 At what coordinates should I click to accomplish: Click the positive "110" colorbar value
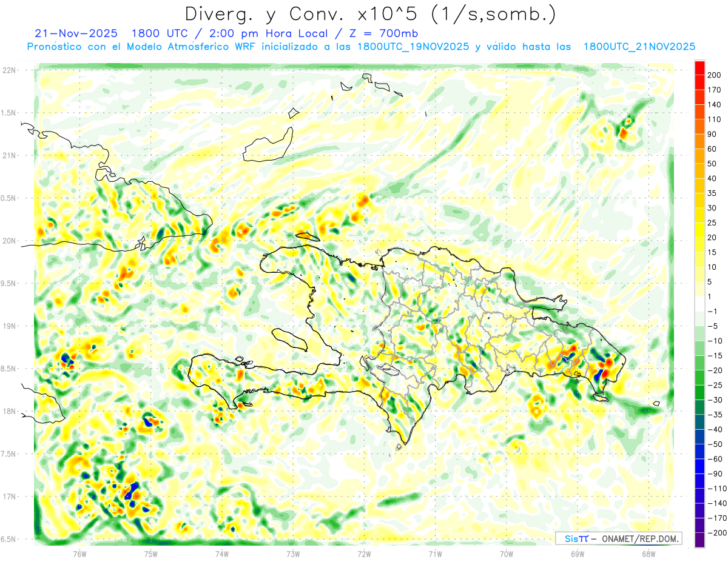click(714, 119)
